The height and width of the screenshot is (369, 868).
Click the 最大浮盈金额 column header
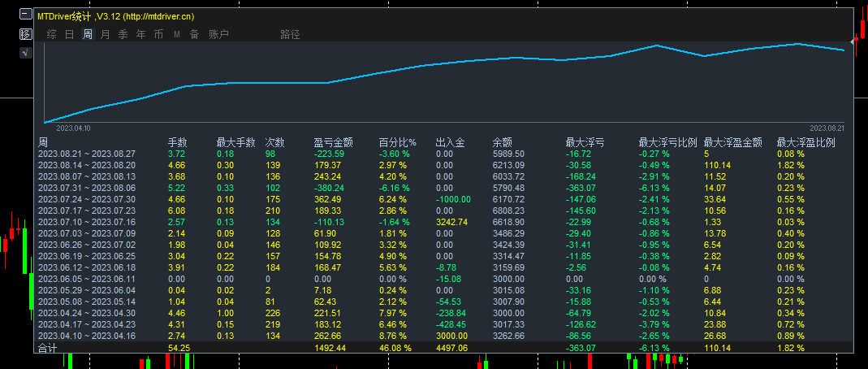point(733,142)
